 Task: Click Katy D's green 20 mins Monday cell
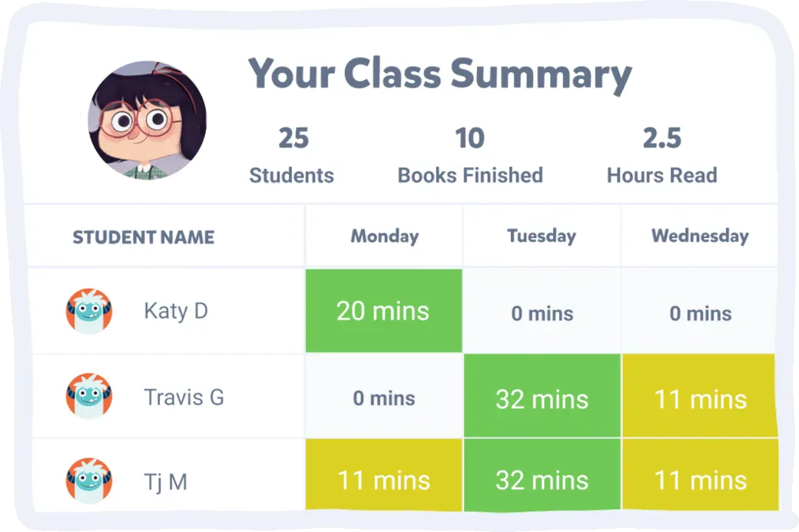point(383,311)
